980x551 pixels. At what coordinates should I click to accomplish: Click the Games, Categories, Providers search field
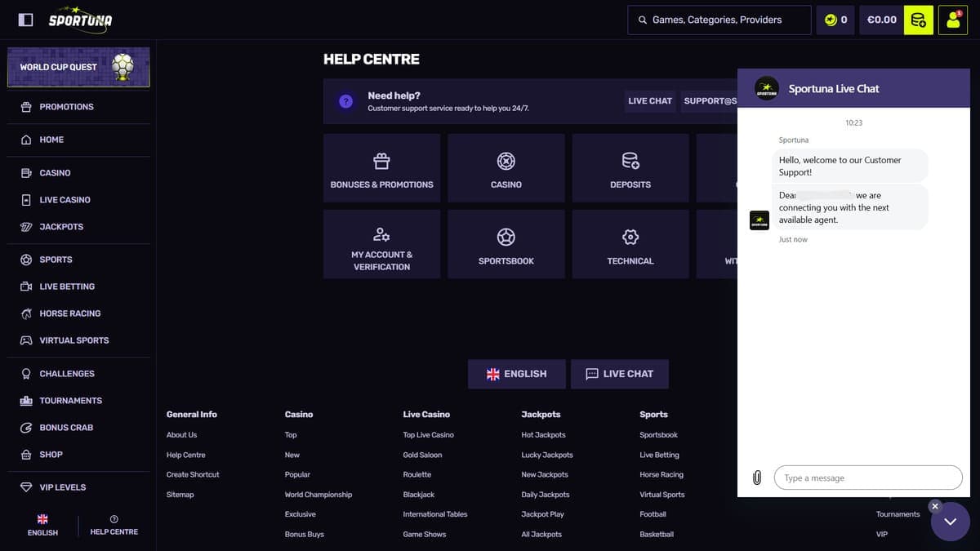click(x=719, y=20)
